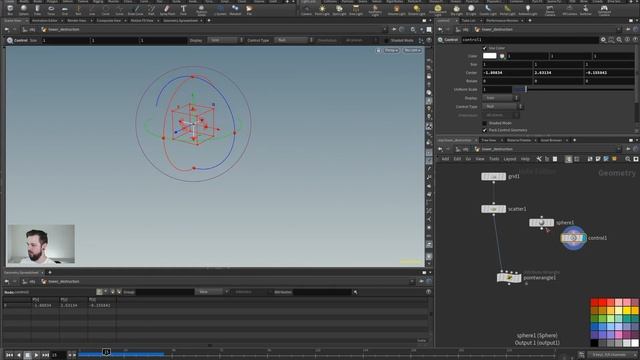Select the Tube shelf tool

point(37,9)
